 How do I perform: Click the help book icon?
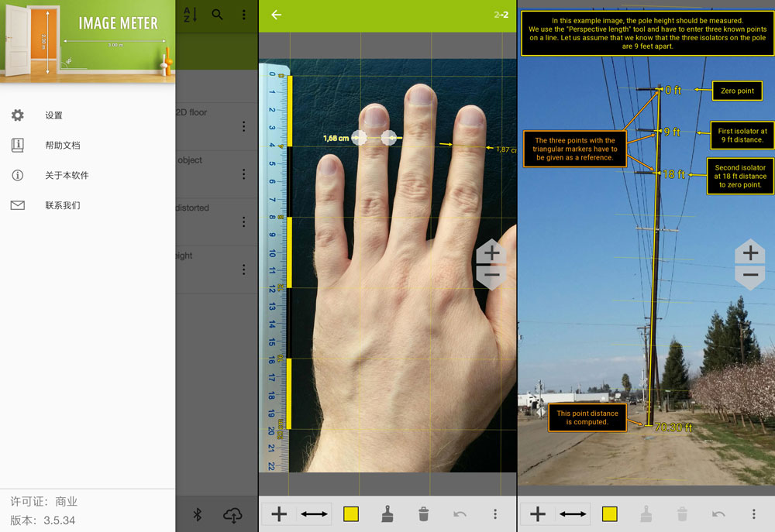pyautogui.click(x=18, y=146)
